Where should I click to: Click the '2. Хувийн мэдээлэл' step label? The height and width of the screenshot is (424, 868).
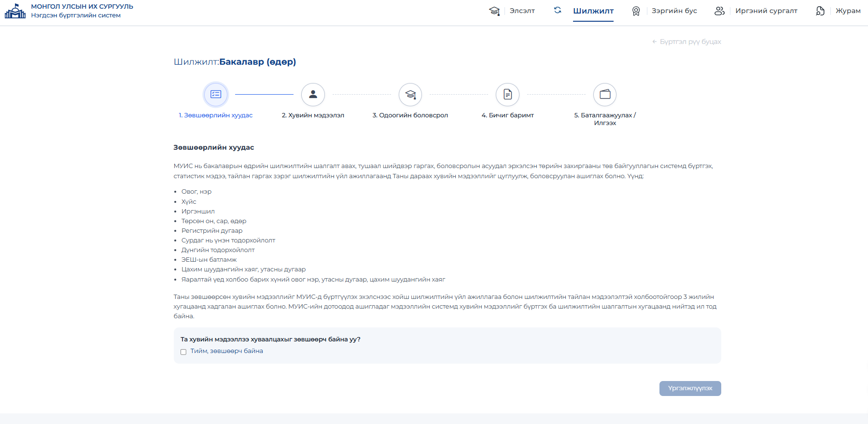[313, 115]
